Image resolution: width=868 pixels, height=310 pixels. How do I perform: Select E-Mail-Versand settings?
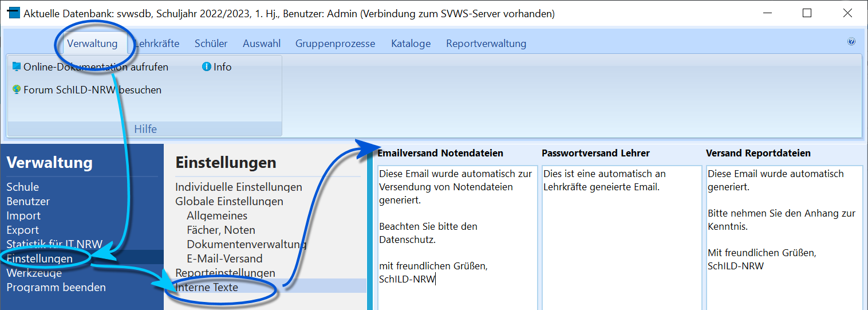pyautogui.click(x=224, y=258)
